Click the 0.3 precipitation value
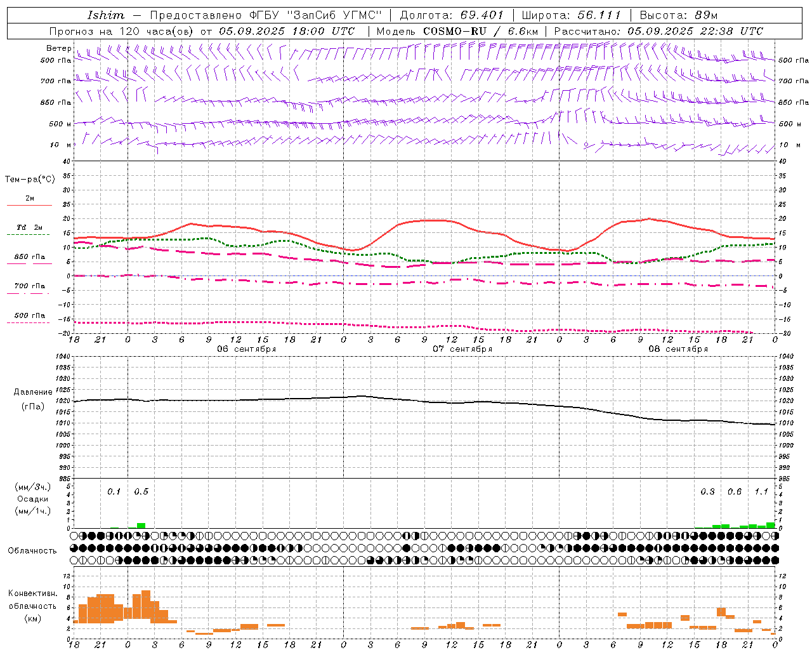 [707, 492]
